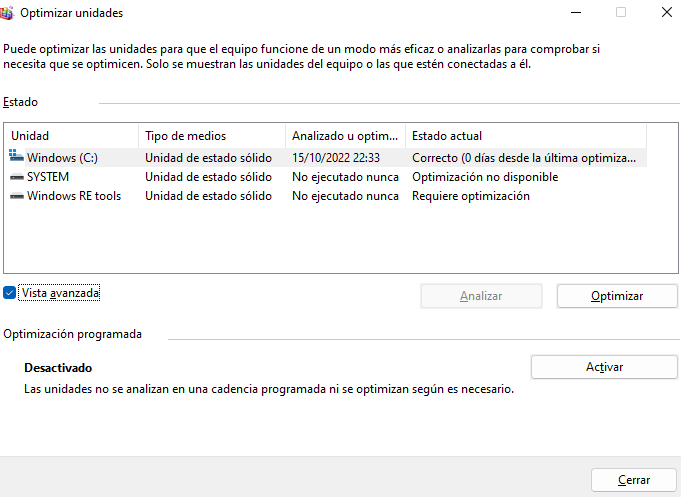This screenshot has width=681, height=497.
Task: Click the date 15/10/2022 22:33
Action: pyautogui.click(x=336, y=158)
